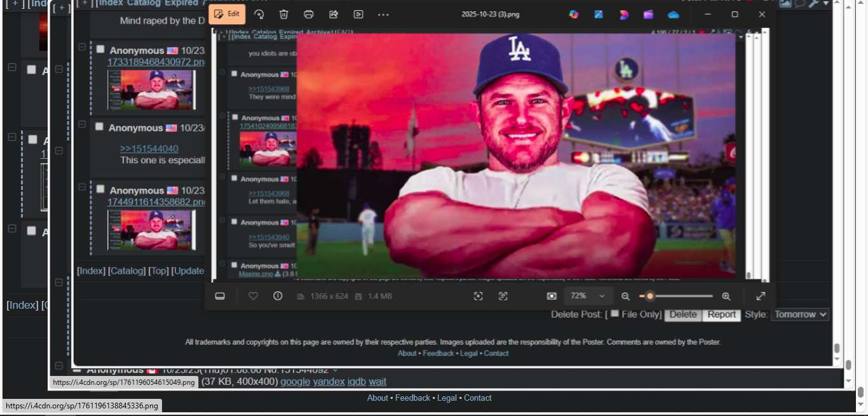Open the purple Clipchamp icon in Photos

[x=648, y=14]
